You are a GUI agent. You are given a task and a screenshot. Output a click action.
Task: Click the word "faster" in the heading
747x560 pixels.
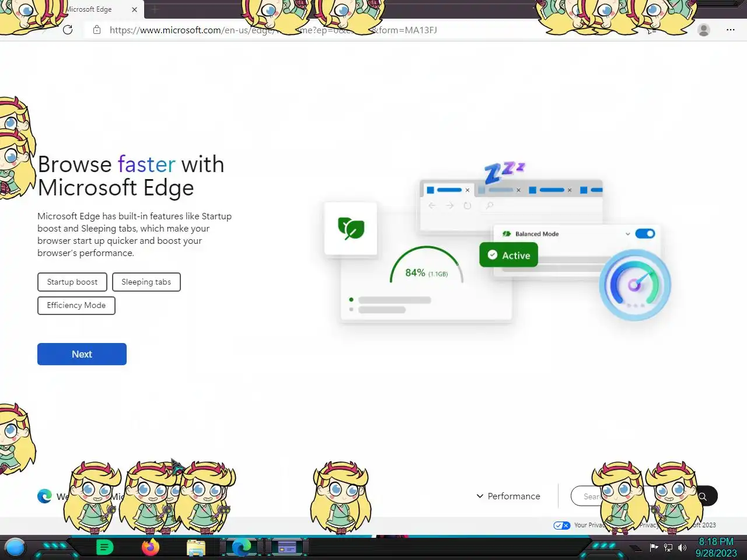click(x=146, y=164)
